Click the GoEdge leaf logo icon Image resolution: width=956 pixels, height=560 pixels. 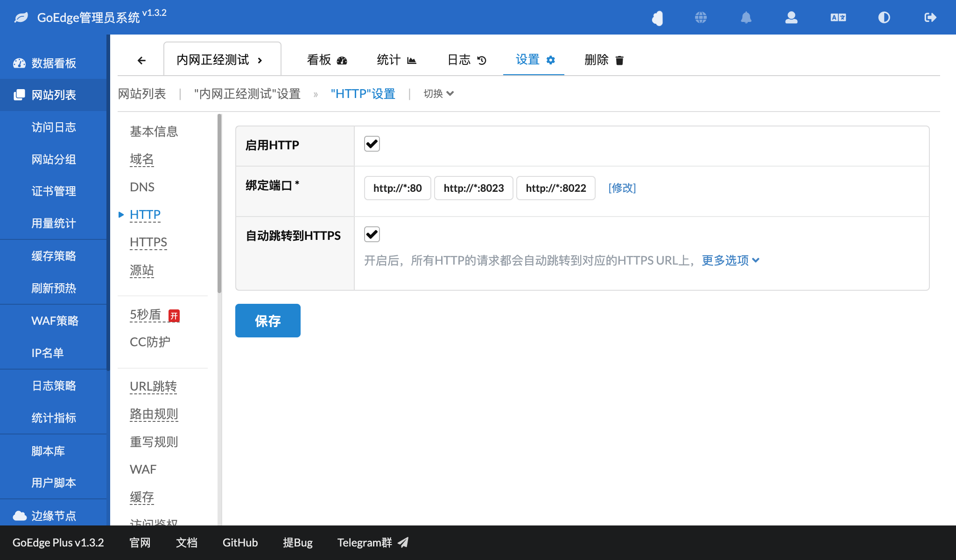tap(21, 18)
